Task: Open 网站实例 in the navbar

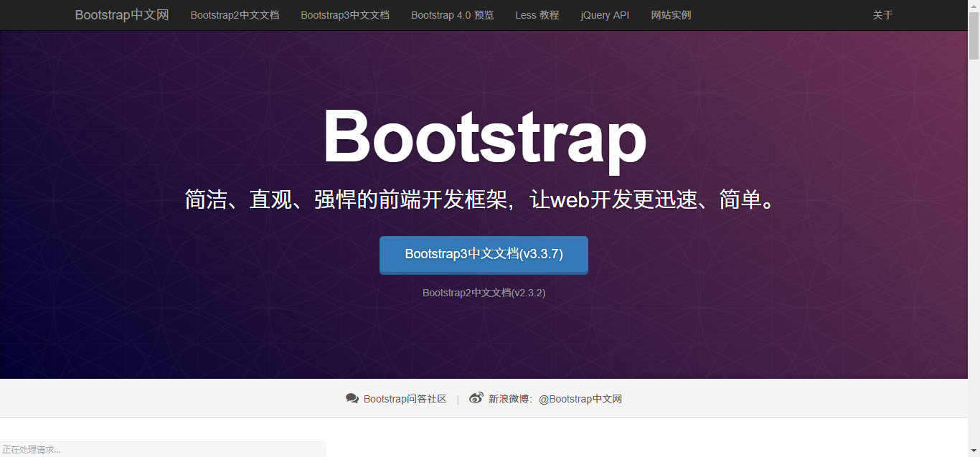Action: (671, 15)
